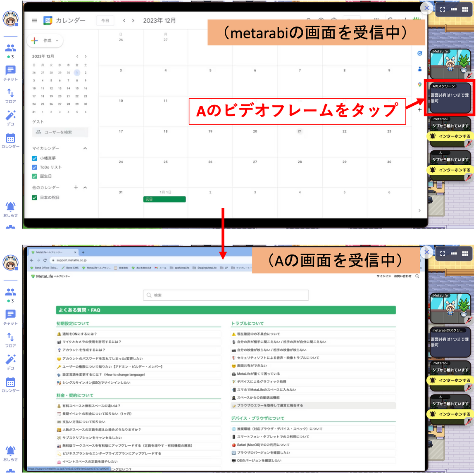This screenshot has height=473, width=476.
Task: Enter fullscreen video layout over the shared calendar view
Action: [x=443, y=10]
